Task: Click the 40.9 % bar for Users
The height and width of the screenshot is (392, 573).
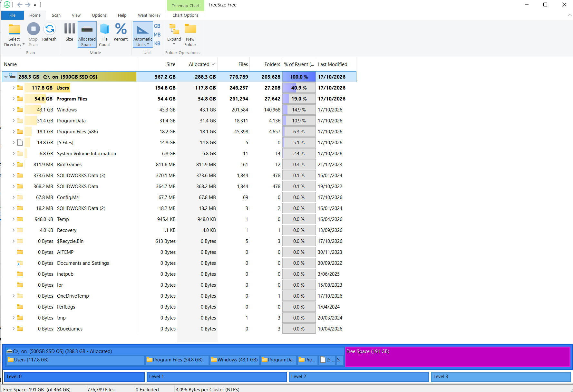Action: point(299,88)
